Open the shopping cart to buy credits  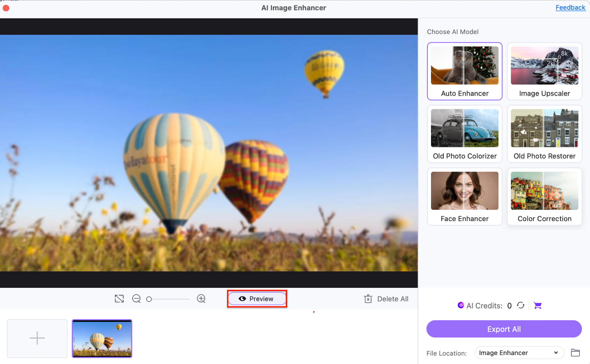(x=538, y=305)
